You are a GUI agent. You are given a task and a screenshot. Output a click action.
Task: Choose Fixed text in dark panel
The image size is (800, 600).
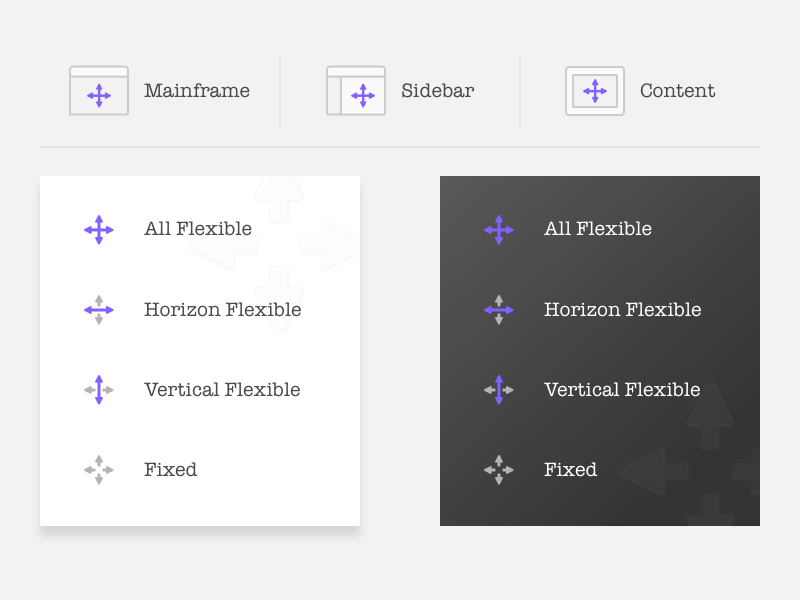coord(570,470)
